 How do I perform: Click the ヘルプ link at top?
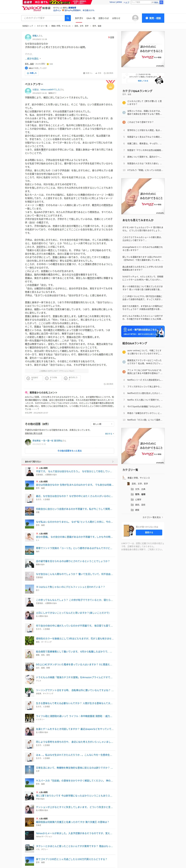[126, 2]
